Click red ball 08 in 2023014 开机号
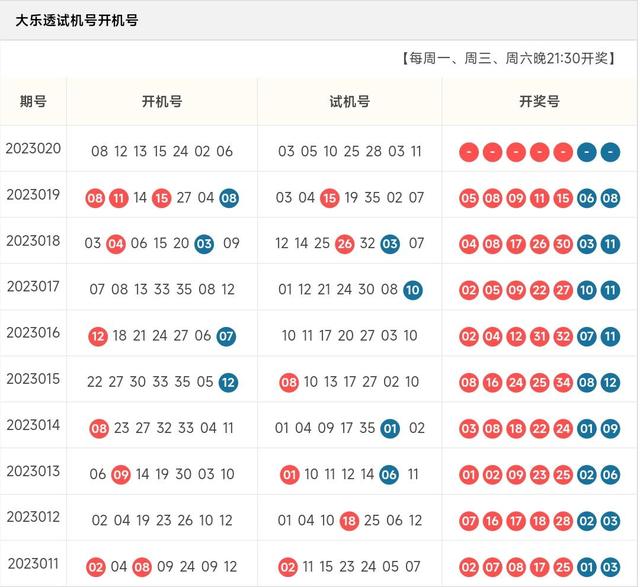640x587 pixels. pos(99,429)
